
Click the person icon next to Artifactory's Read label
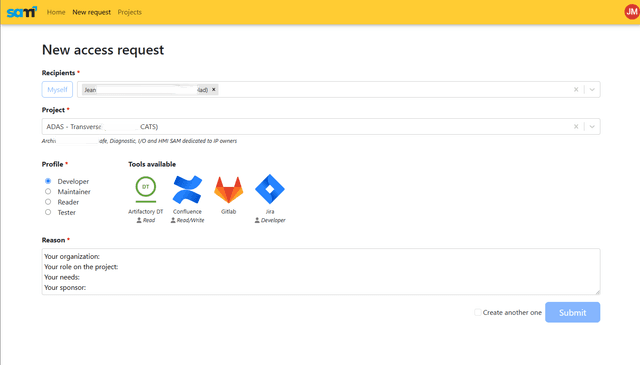click(x=139, y=220)
